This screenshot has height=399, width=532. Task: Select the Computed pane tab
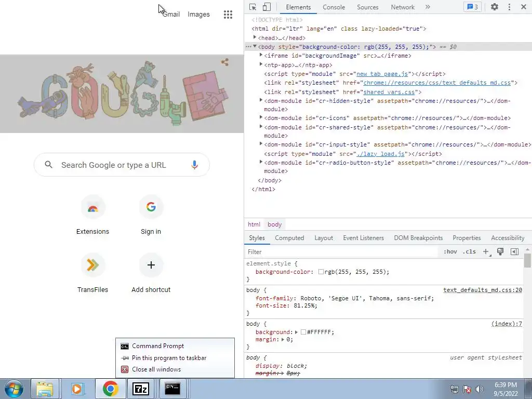[x=289, y=238]
